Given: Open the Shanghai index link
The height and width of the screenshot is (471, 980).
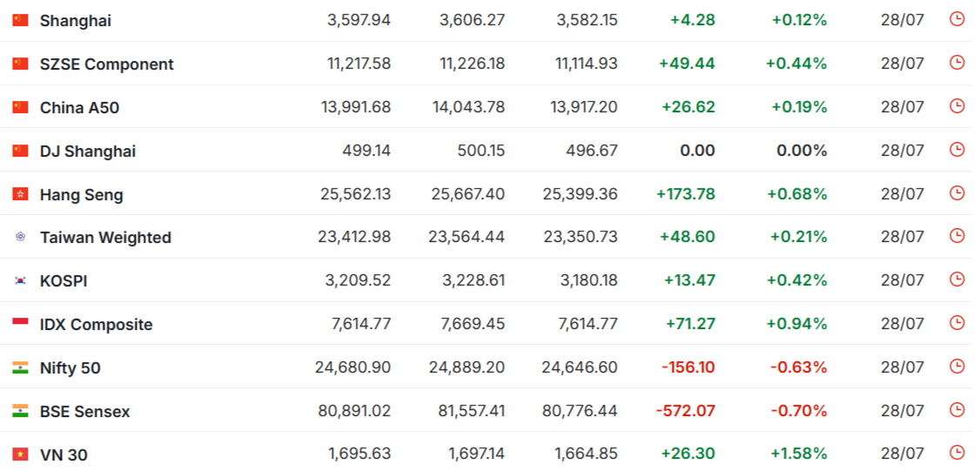Looking at the screenshot, I should [x=76, y=21].
